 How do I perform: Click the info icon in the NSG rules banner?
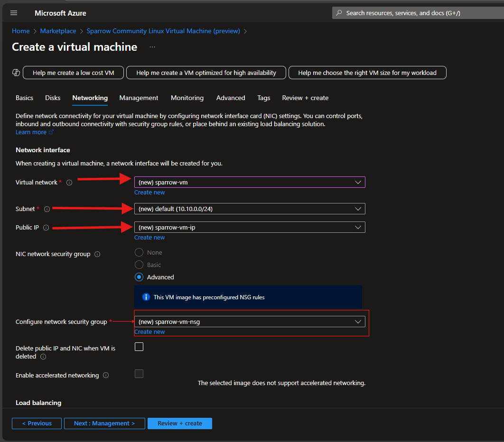[146, 297]
